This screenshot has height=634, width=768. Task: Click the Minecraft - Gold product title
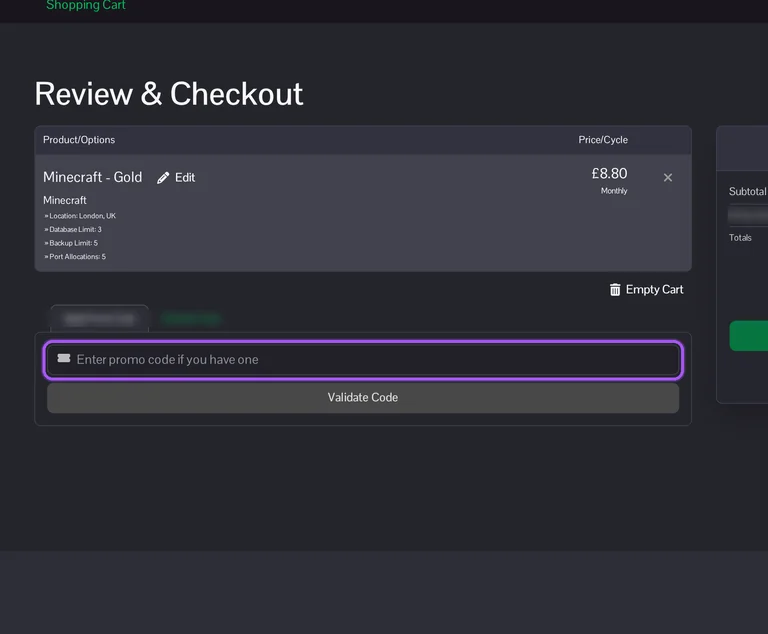click(93, 177)
